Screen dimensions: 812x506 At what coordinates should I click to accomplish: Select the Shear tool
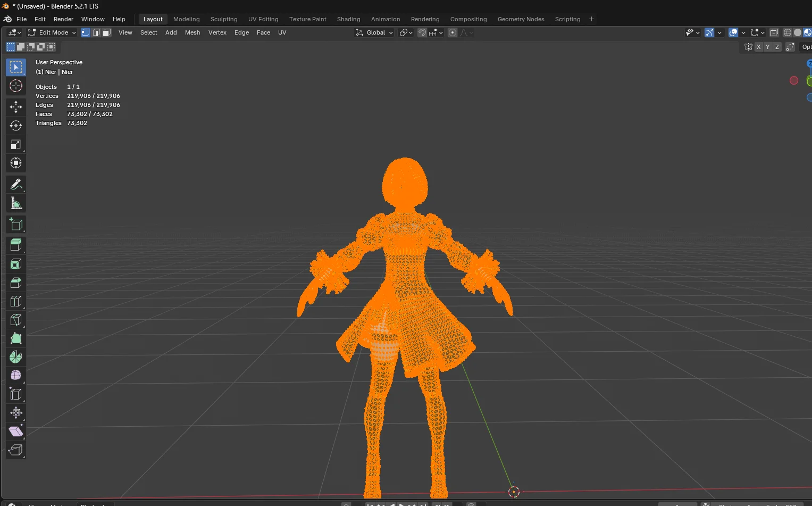point(16,432)
